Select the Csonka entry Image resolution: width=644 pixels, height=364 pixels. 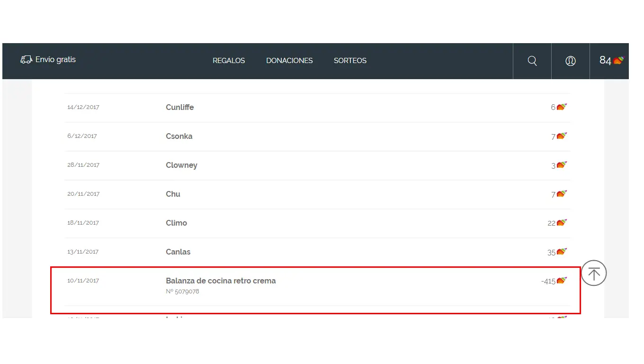[x=179, y=136]
